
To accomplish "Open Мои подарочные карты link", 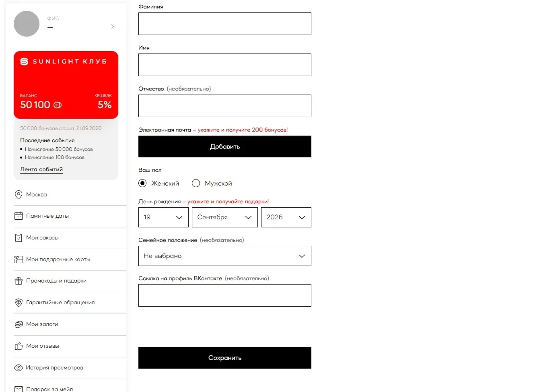I will [70, 260].
